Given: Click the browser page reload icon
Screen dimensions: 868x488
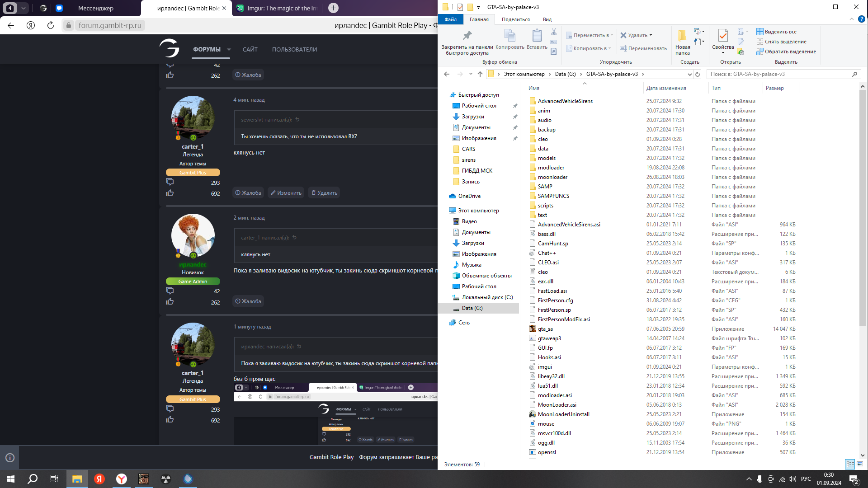Looking at the screenshot, I should tap(51, 25).
